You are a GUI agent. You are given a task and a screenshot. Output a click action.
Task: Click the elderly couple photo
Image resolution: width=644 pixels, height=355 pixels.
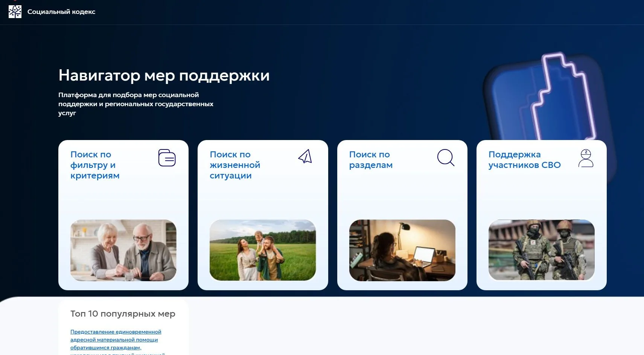tap(123, 250)
